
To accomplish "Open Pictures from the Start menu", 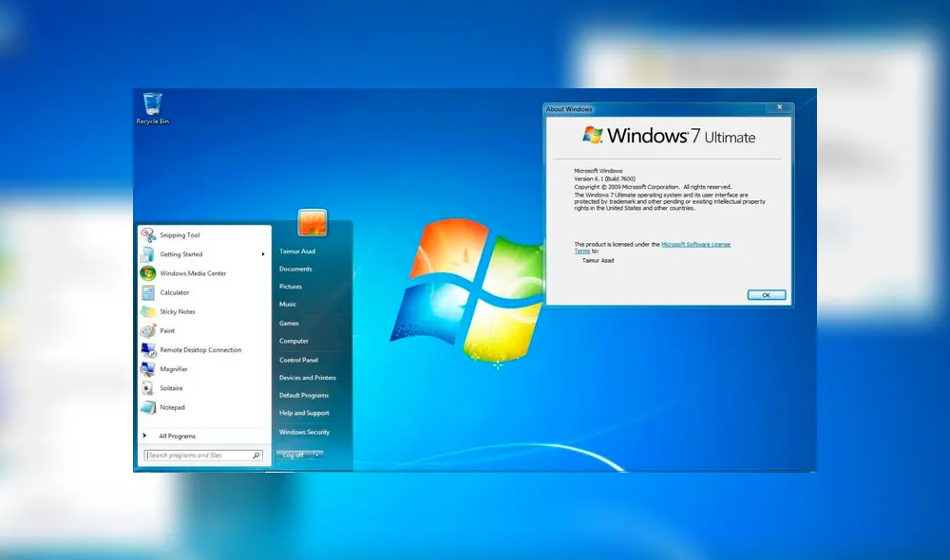I will click(290, 287).
